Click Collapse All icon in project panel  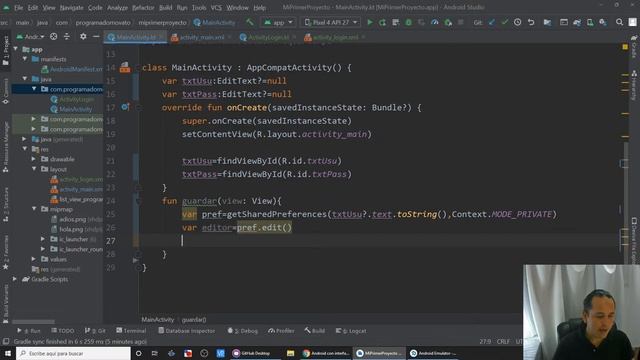pos(67,37)
